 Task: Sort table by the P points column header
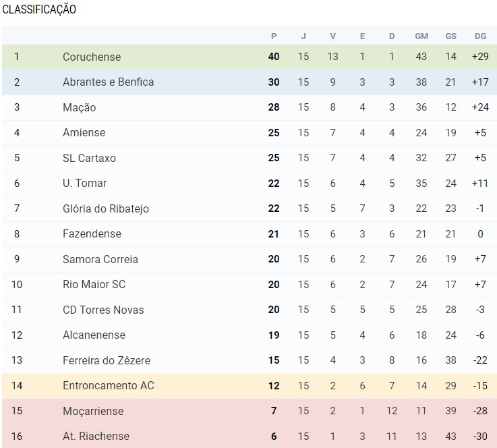274,36
